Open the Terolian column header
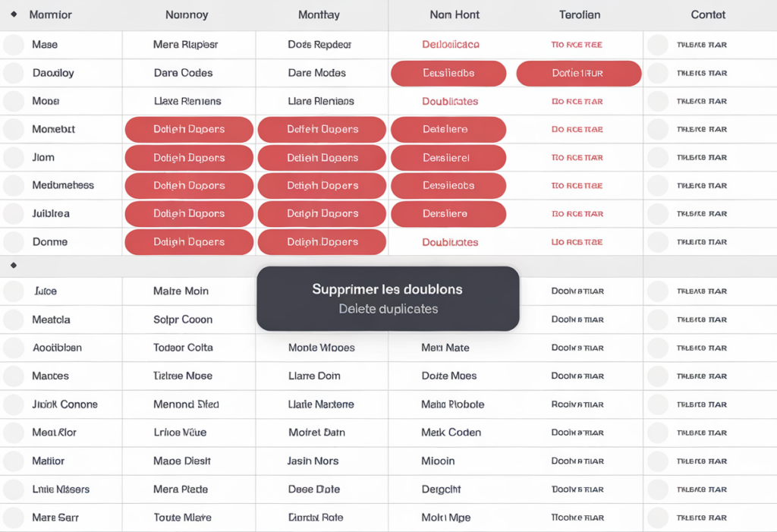Viewport: 777px width, 532px height. click(579, 14)
